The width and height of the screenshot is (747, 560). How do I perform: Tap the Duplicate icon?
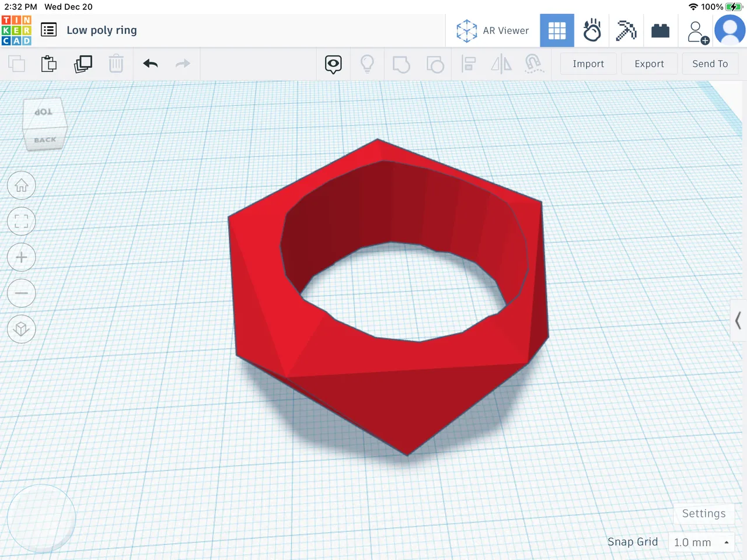[x=83, y=64]
